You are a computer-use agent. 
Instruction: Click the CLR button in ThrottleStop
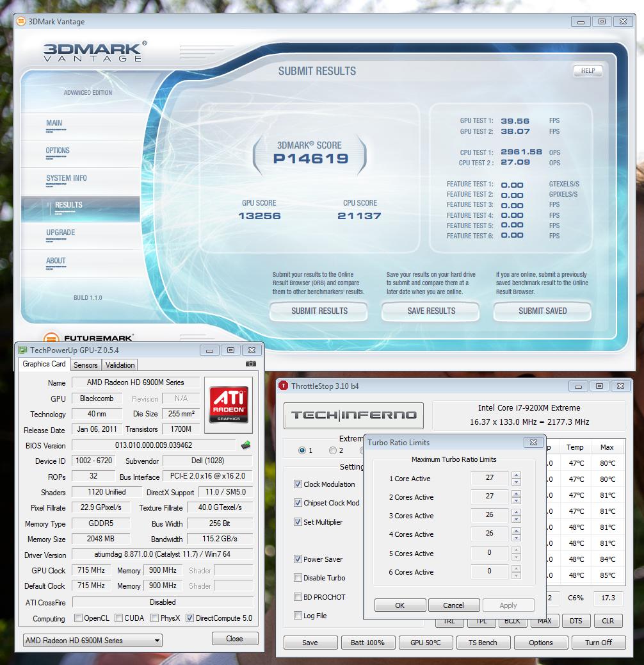pos(608,621)
